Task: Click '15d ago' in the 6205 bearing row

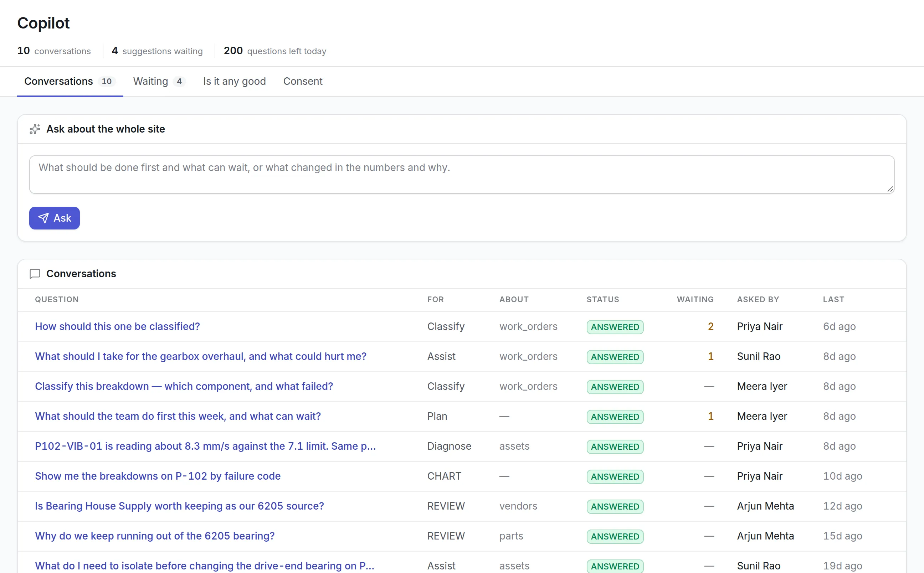Action: pos(842,536)
